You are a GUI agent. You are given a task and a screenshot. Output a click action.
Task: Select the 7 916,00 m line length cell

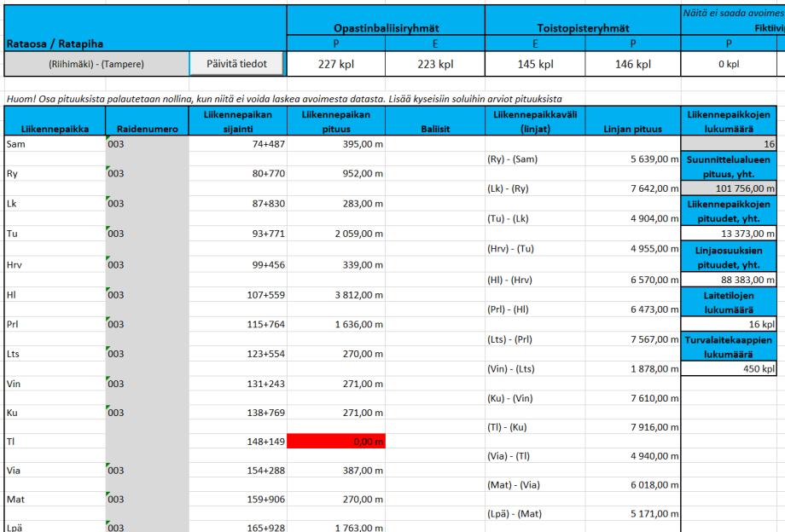coord(633,427)
